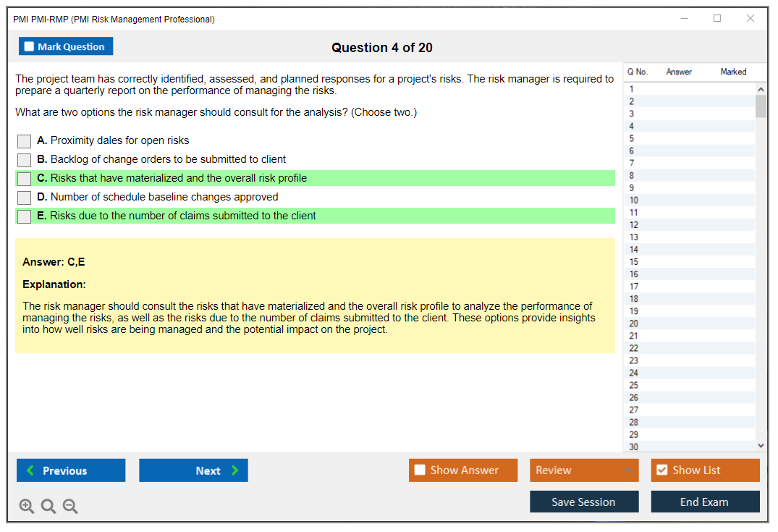
Task: Select question 25 in the list
Action: click(634, 385)
